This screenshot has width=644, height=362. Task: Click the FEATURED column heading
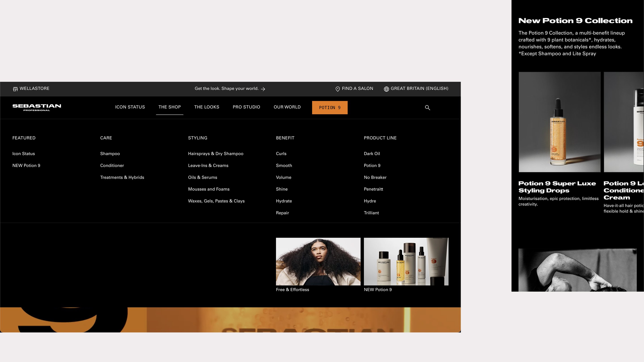tap(24, 138)
